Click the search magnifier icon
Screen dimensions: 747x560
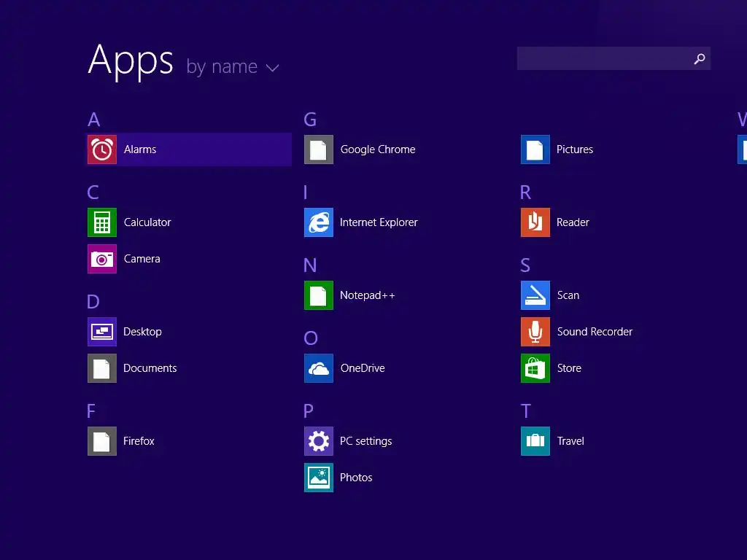700,58
